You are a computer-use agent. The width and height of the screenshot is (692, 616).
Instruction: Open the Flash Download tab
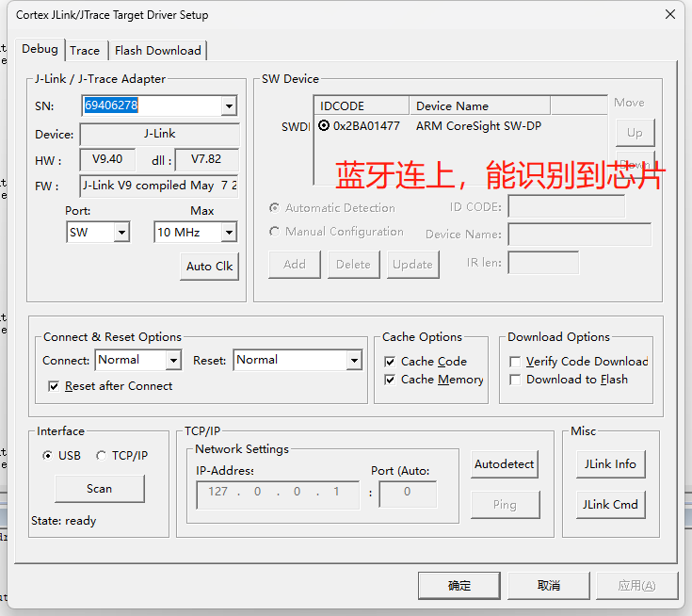(157, 51)
